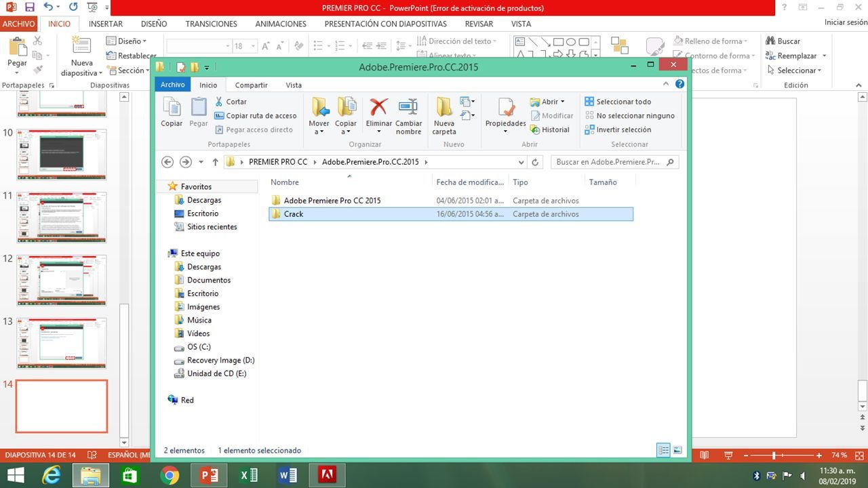Open Explorer Archivo tab
Viewport: 868px width, 488px height.
click(x=173, y=85)
